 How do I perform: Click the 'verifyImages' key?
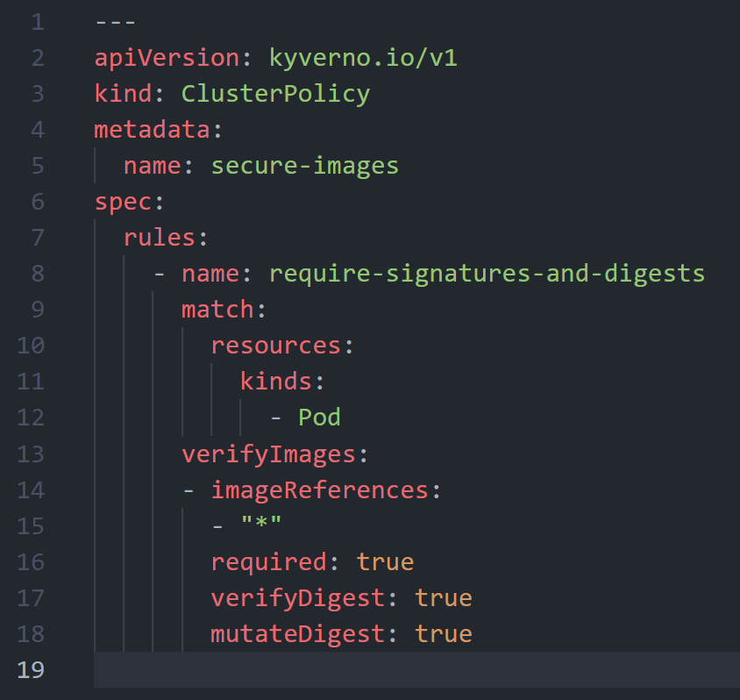(x=268, y=455)
